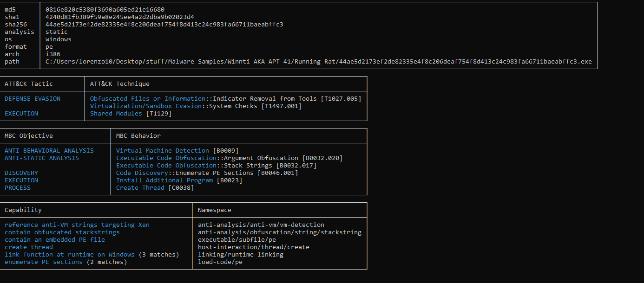The image size is (644, 283).
Task: Select Shared Modules T1129 entry
Action: pyautogui.click(x=131, y=114)
